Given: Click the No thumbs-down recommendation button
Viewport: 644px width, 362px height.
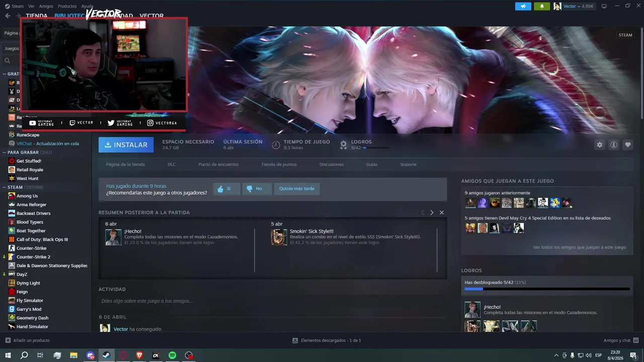Looking at the screenshot, I should [257, 189].
